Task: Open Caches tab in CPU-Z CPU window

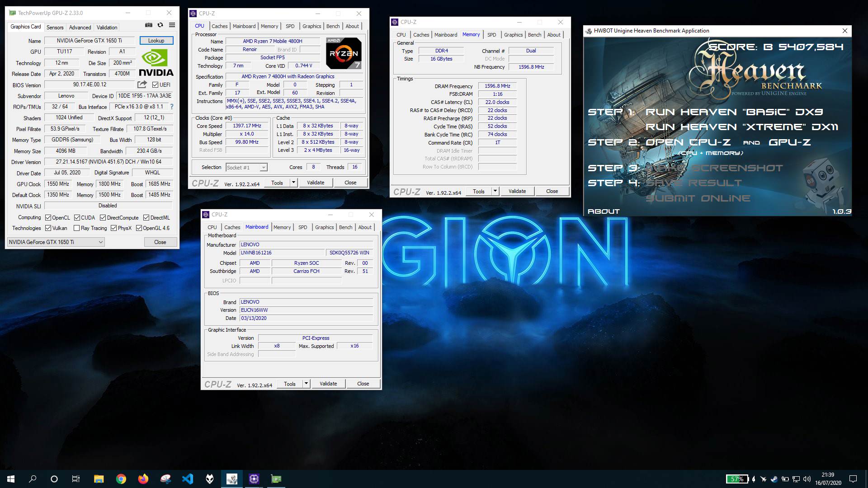Action: [x=219, y=26]
